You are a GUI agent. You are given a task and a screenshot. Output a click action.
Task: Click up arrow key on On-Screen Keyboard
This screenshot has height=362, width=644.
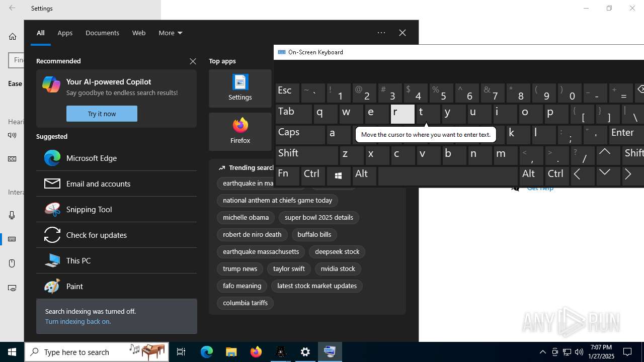[x=608, y=155]
